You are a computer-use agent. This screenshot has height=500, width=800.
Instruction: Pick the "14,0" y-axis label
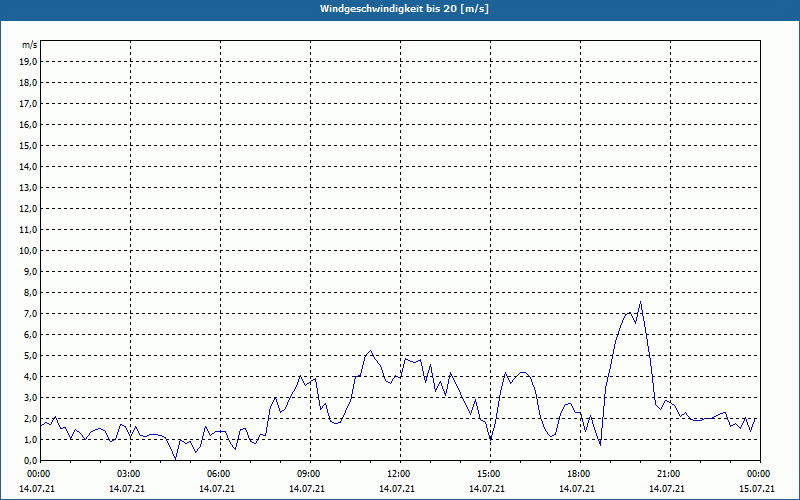[x=28, y=166]
